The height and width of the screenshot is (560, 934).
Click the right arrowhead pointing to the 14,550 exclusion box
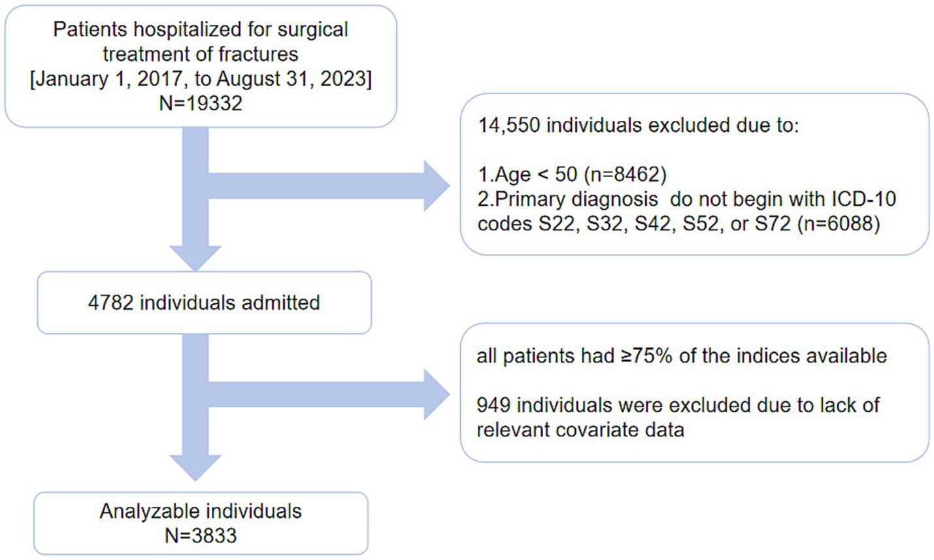click(x=436, y=186)
